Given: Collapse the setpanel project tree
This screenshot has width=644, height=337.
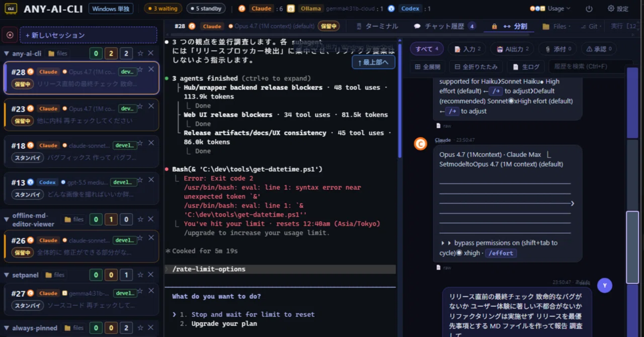Looking at the screenshot, I should click(7, 275).
